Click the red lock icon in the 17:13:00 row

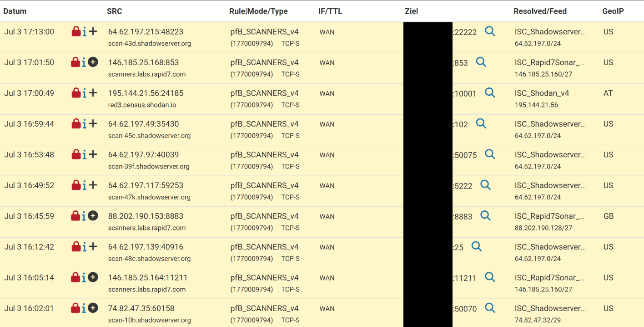click(76, 31)
